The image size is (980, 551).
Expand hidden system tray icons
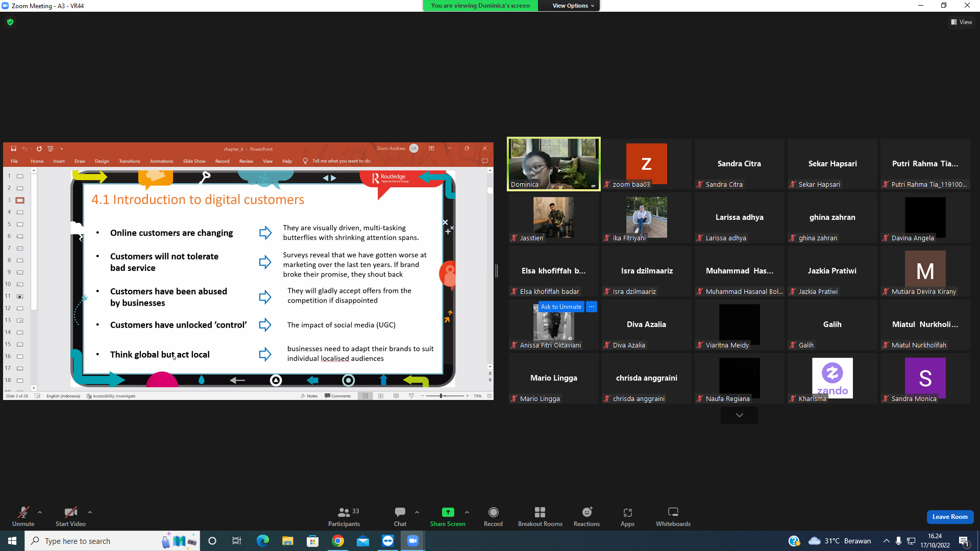(x=887, y=541)
